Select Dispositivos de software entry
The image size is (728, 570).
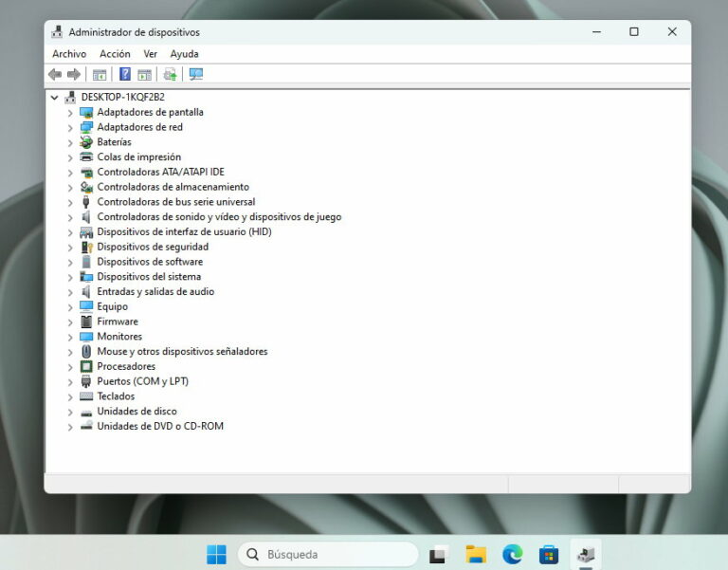point(150,262)
